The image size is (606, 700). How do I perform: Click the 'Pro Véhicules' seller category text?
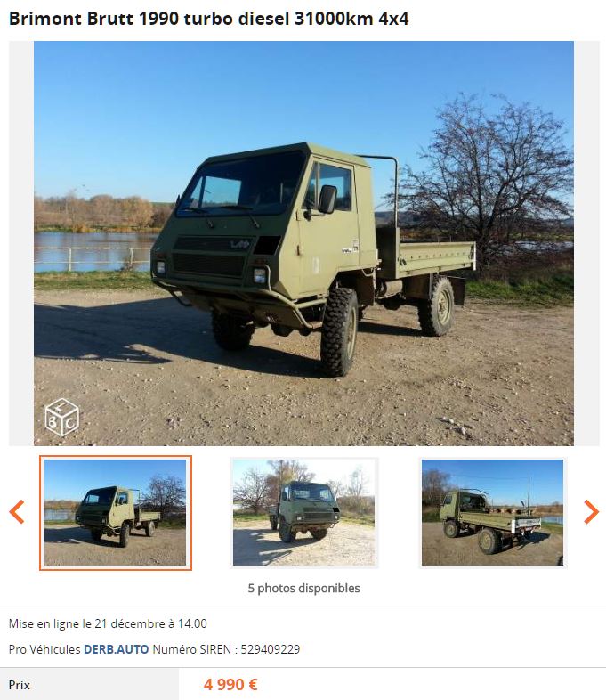pyautogui.click(x=44, y=649)
